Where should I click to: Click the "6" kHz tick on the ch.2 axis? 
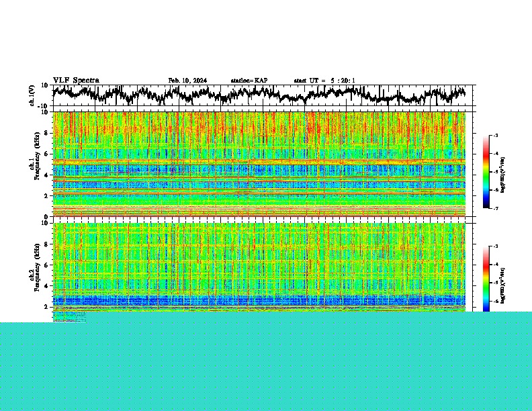(x=46, y=265)
